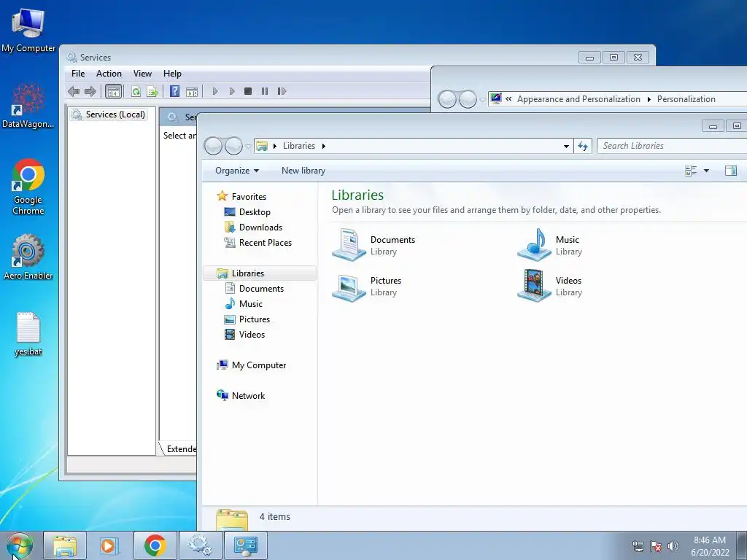Click Forward button in Libraries window

(x=233, y=146)
